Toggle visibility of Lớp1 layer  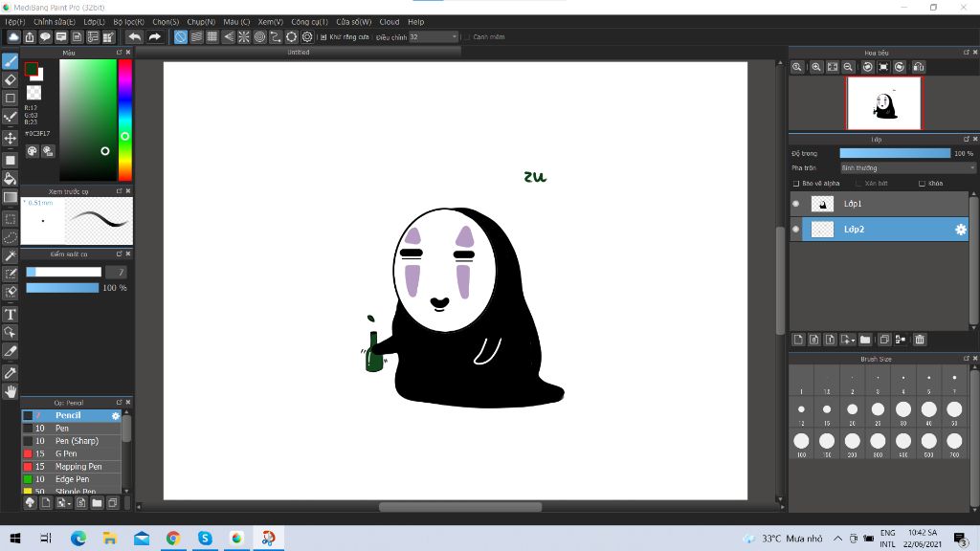pos(795,204)
